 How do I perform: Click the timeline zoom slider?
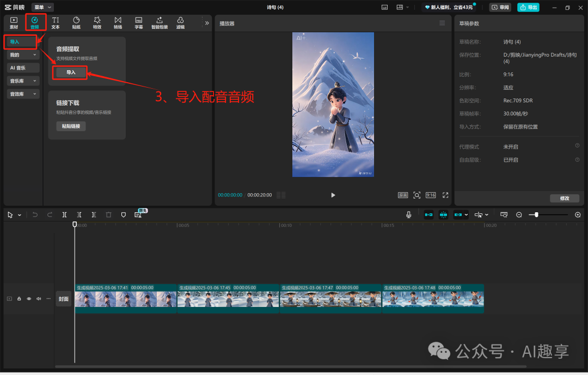pyautogui.click(x=549, y=215)
